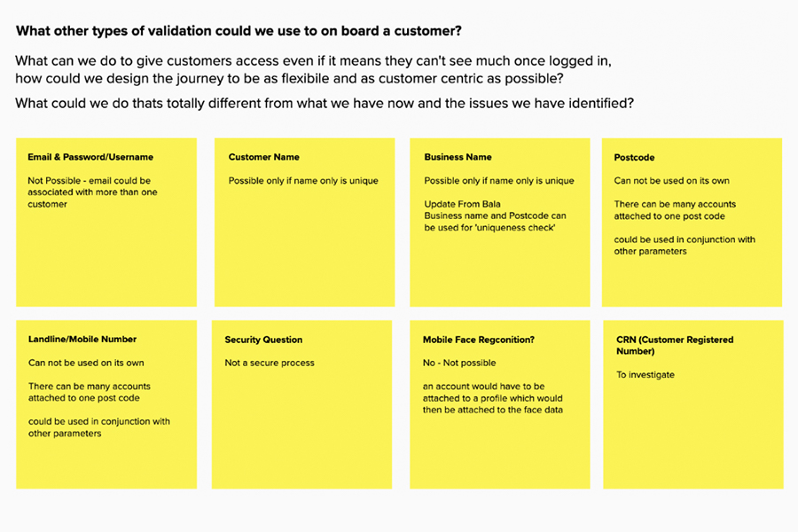
Task: Click the 'Update From Bala' line
Action: [x=462, y=204]
